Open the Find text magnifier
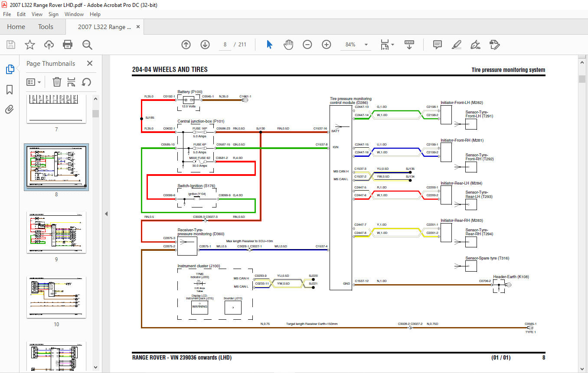588x373 pixels. pos(87,45)
